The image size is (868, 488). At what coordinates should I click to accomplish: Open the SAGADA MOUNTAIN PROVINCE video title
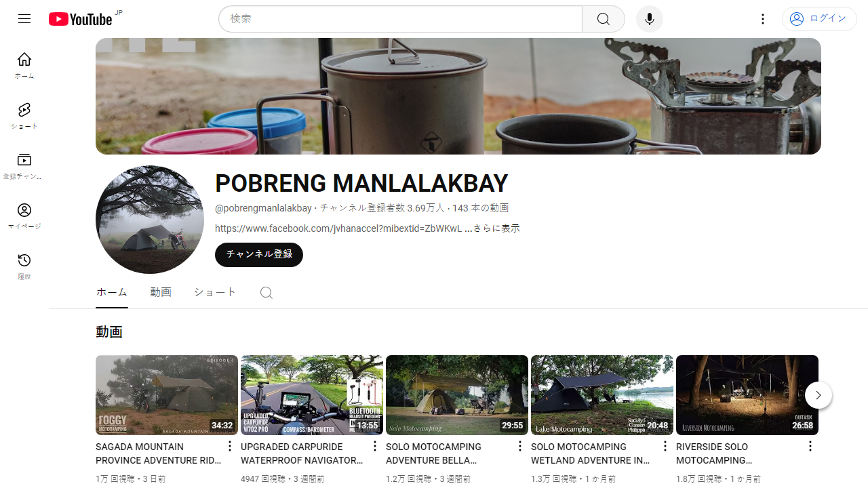159,453
